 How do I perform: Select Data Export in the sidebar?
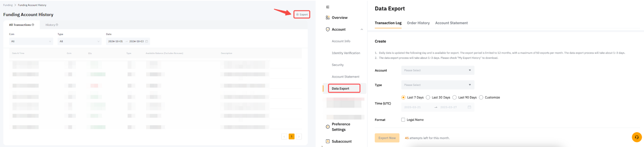tap(344, 89)
